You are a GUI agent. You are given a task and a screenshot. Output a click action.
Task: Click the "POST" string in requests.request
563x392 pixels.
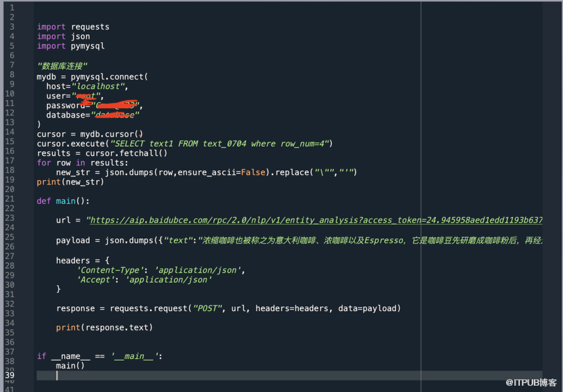[x=207, y=309]
